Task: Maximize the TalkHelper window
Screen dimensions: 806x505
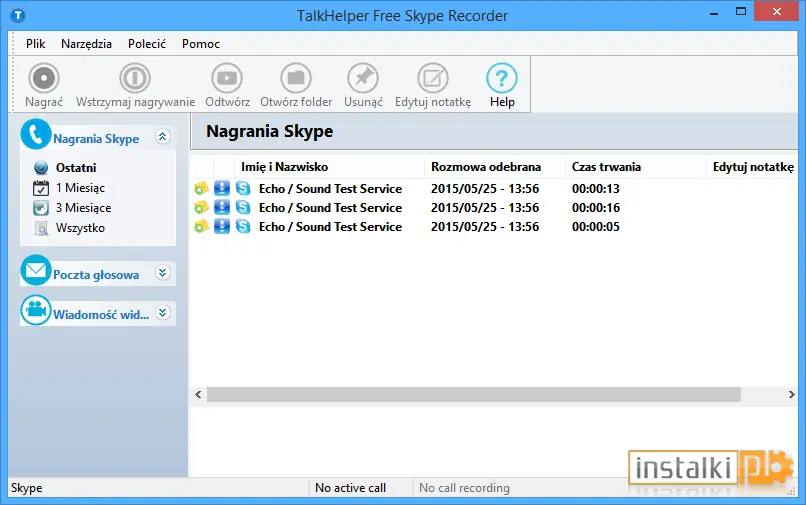Action: 741,12
